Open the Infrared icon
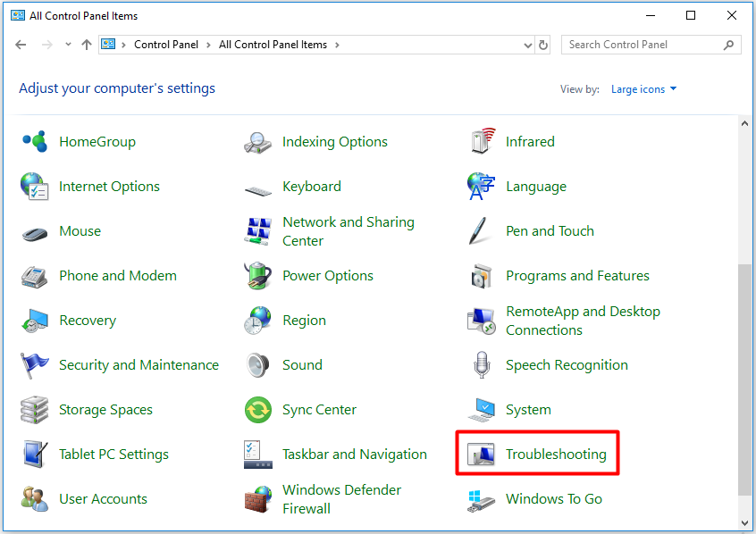Viewport: 756px width, 534px height. (x=483, y=141)
